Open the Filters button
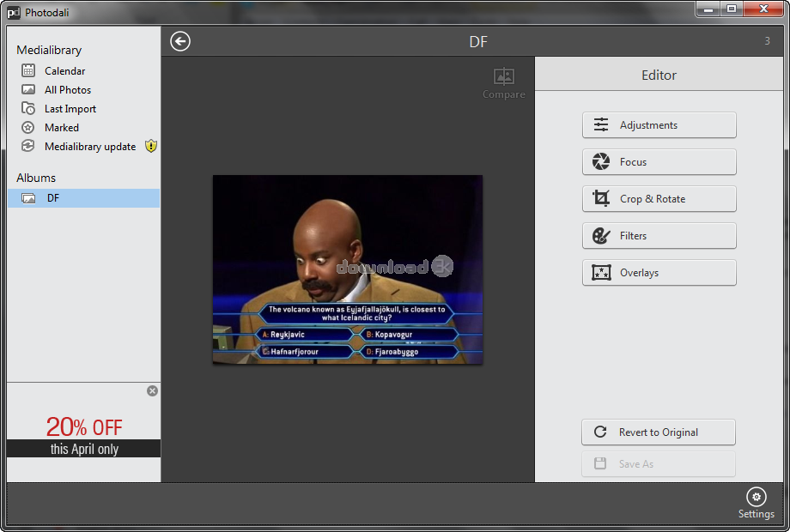This screenshot has height=532, width=790. click(x=659, y=236)
